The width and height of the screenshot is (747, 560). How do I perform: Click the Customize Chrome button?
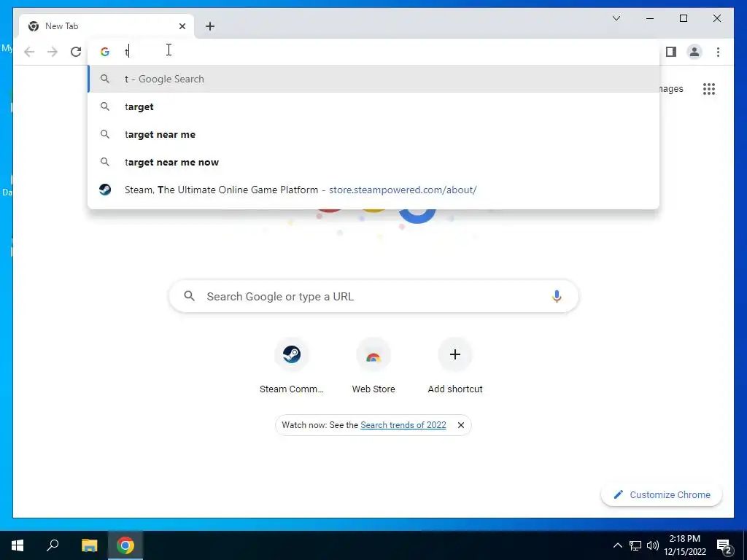pyautogui.click(x=662, y=495)
